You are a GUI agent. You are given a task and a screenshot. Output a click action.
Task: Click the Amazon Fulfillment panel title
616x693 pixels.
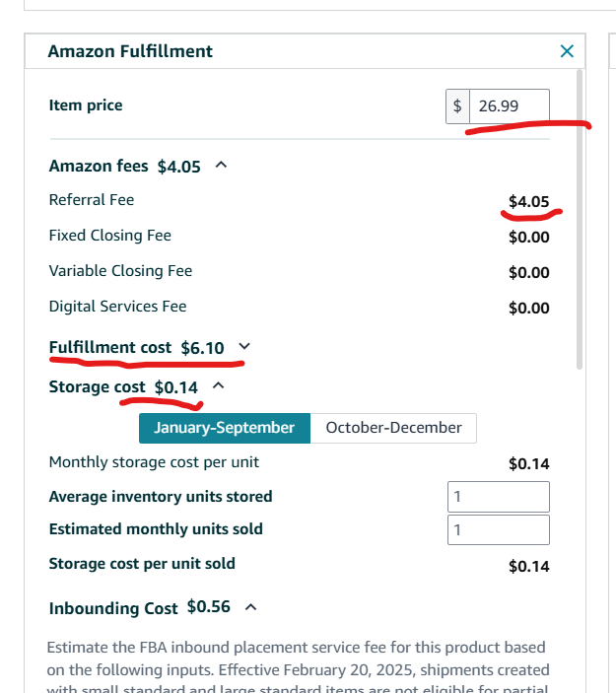pos(130,51)
